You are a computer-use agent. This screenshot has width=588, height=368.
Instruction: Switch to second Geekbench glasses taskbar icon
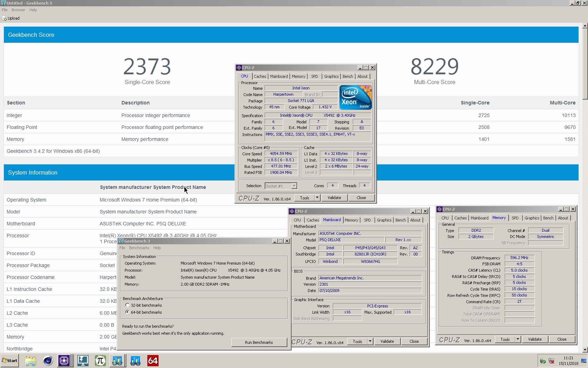(135, 361)
